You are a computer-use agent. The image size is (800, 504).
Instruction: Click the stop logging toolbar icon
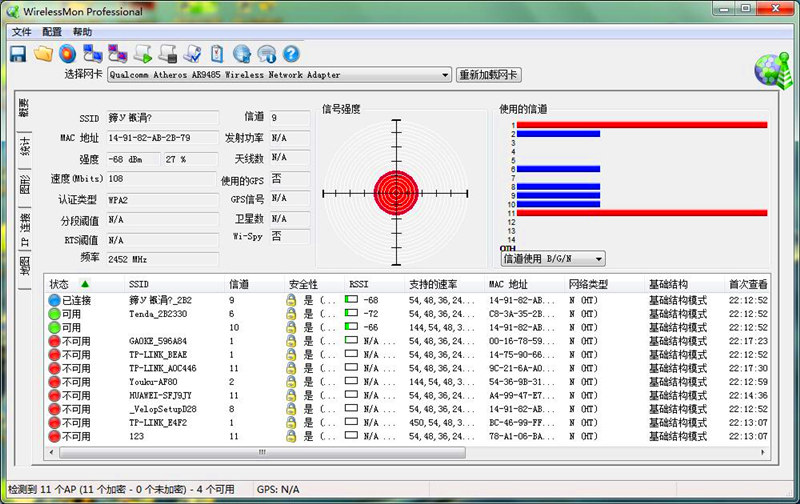168,54
